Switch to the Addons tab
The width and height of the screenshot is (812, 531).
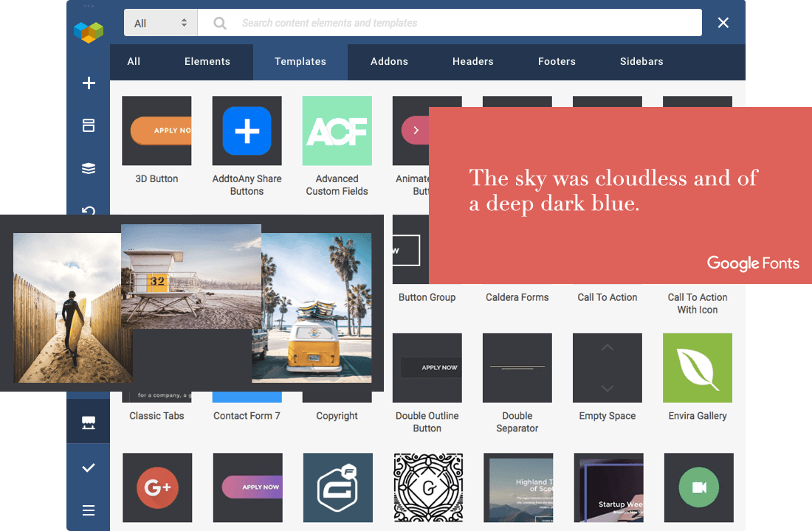pyautogui.click(x=389, y=62)
